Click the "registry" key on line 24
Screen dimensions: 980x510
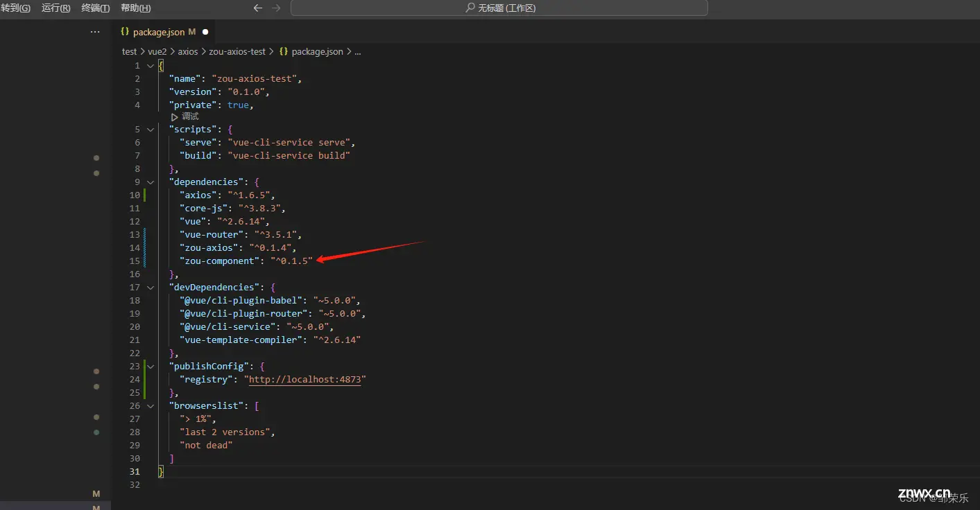click(x=206, y=380)
